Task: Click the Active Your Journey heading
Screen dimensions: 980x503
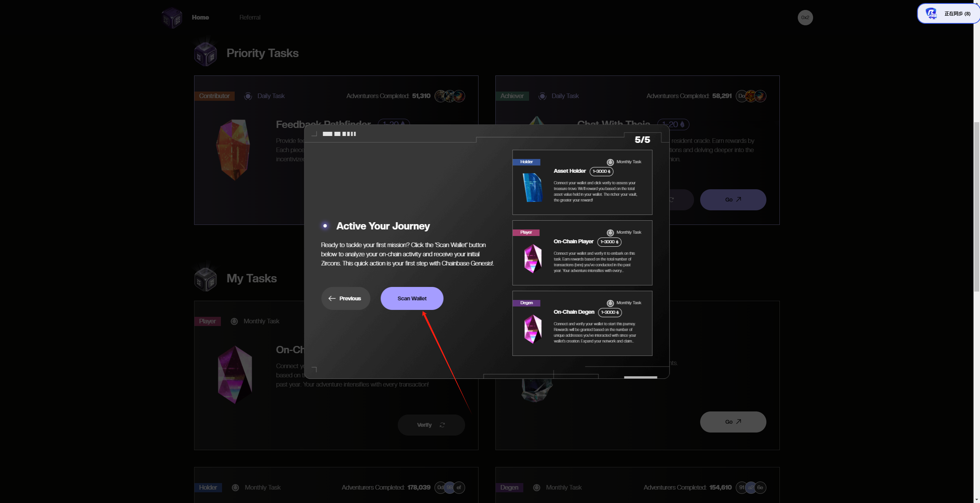Action: (383, 226)
